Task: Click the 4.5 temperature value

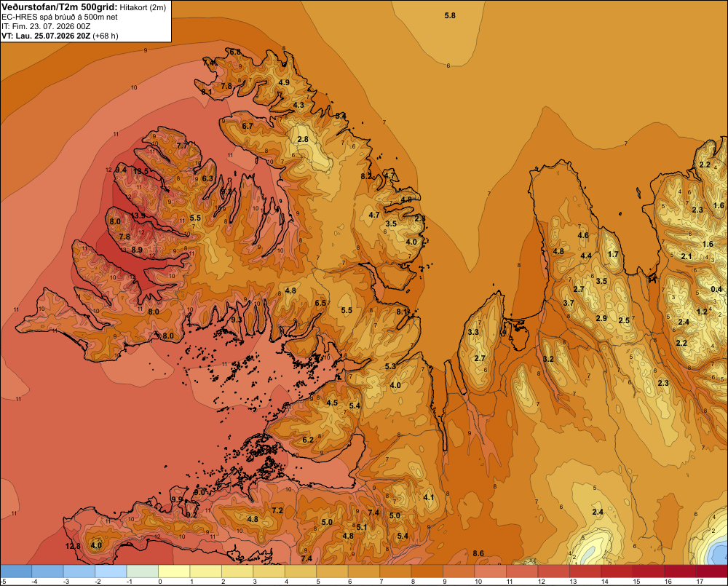Action: pos(332,403)
